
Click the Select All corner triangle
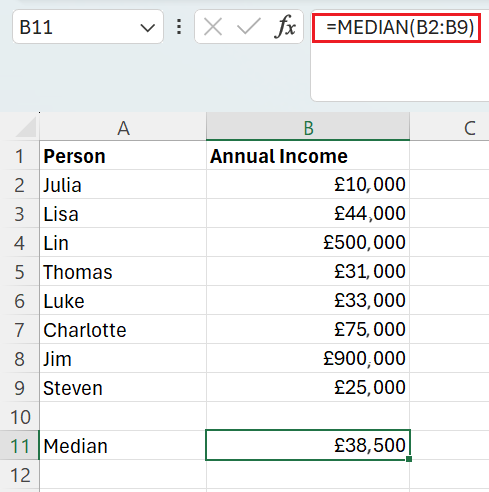(x=26, y=127)
